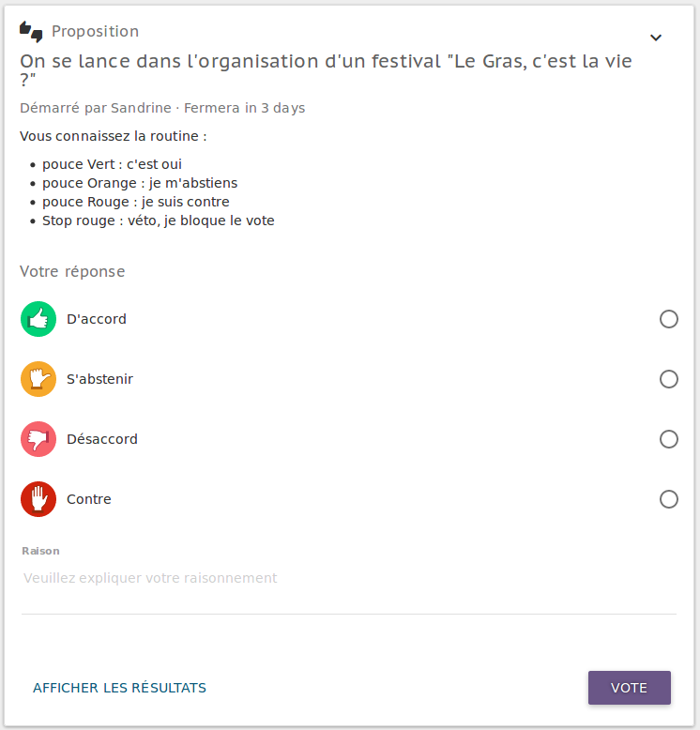Click the pink thumbs-down disagree icon

[38, 439]
